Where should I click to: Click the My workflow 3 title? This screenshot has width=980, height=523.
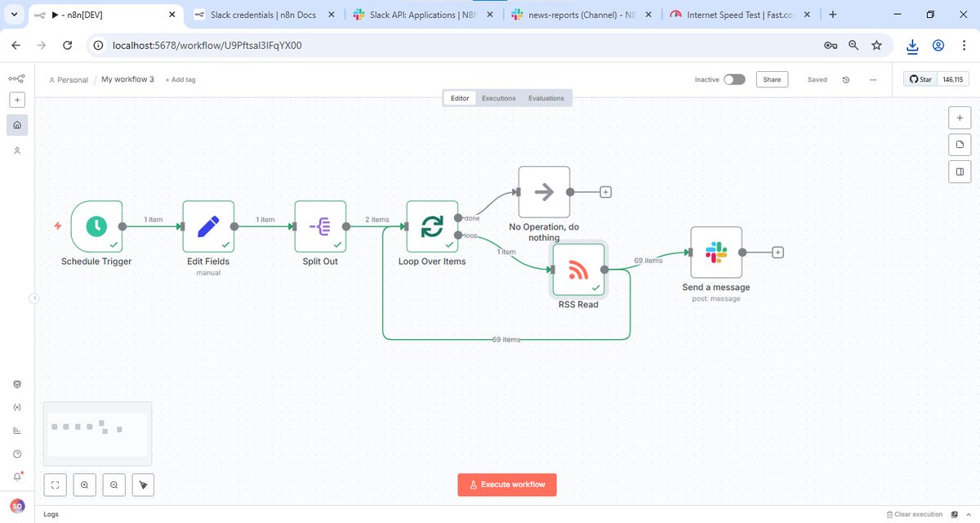click(x=127, y=79)
